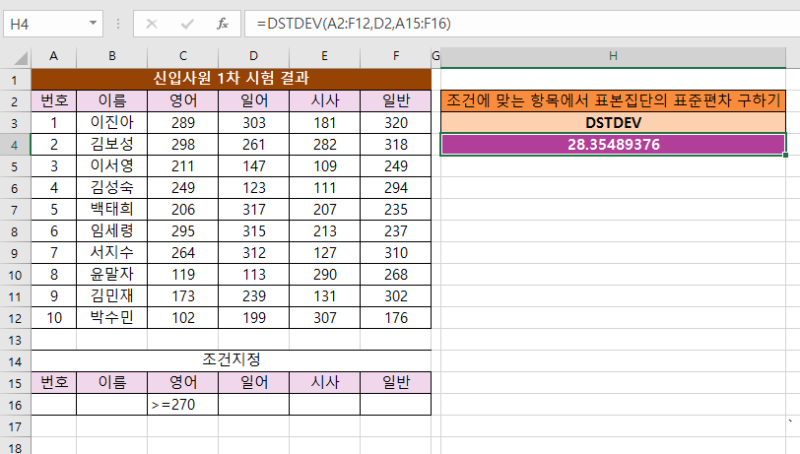Click the Insert Function fx icon

[222, 24]
